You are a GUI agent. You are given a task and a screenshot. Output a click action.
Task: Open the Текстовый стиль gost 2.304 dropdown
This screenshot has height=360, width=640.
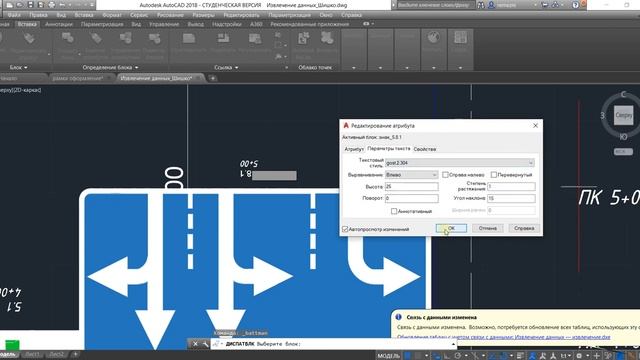pyautogui.click(x=460, y=163)
